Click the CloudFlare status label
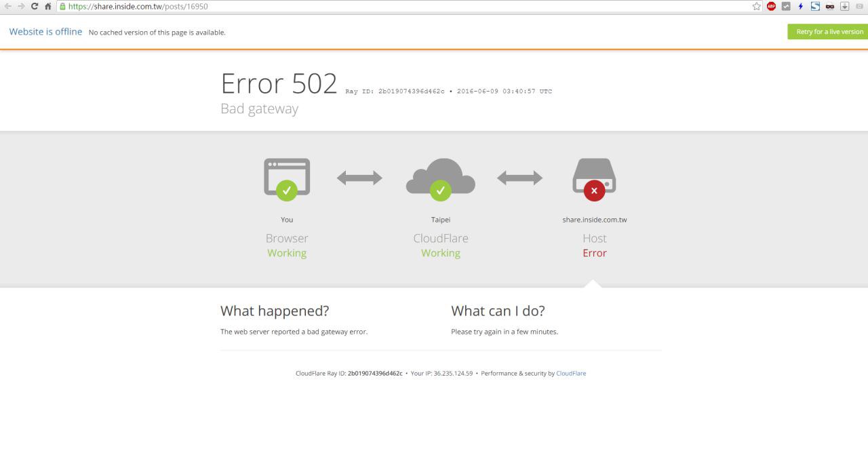The image size is (868, 453). point(441,238)
